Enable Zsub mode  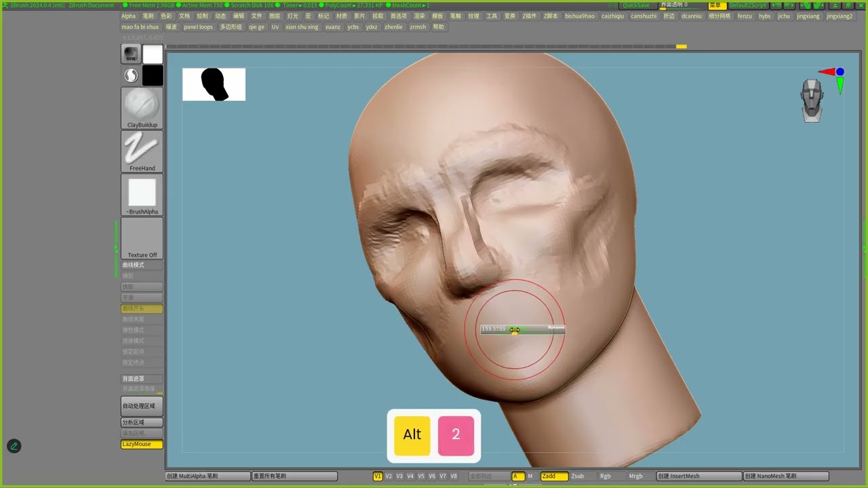(578, 476)
